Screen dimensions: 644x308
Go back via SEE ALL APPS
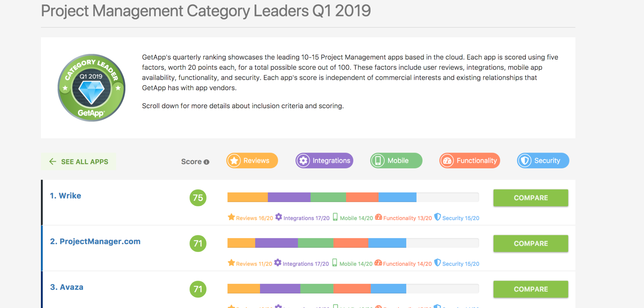[78, 162]
